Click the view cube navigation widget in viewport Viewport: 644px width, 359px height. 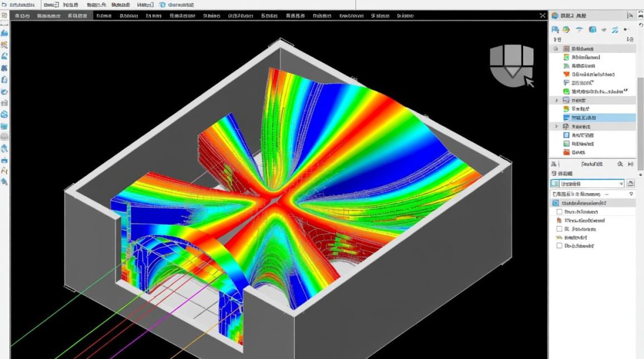coord(511,66)
